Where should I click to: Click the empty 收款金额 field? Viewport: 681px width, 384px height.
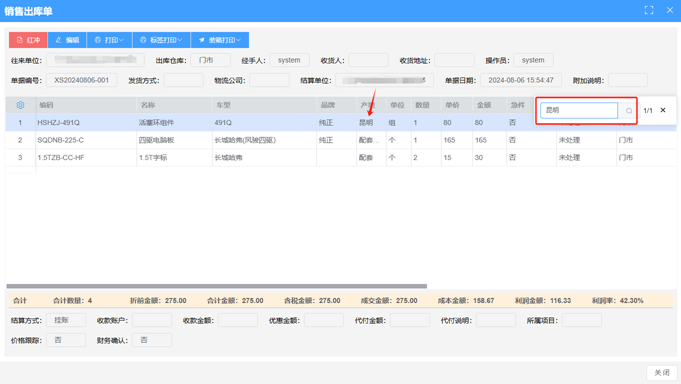pos(238,320)
